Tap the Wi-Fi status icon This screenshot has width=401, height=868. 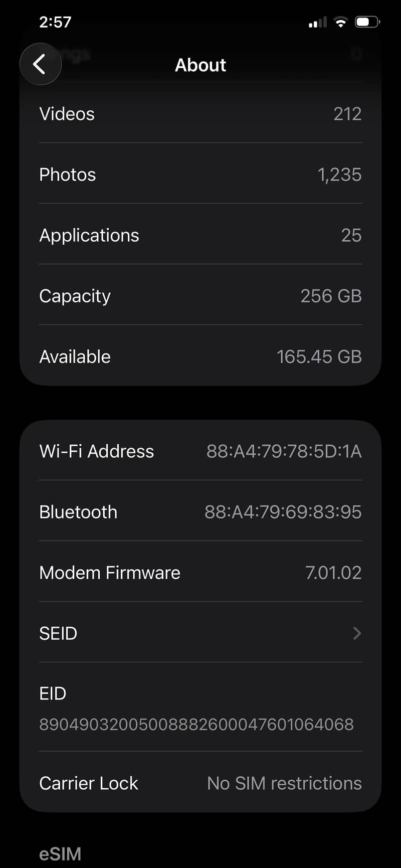tap(341, 22)
